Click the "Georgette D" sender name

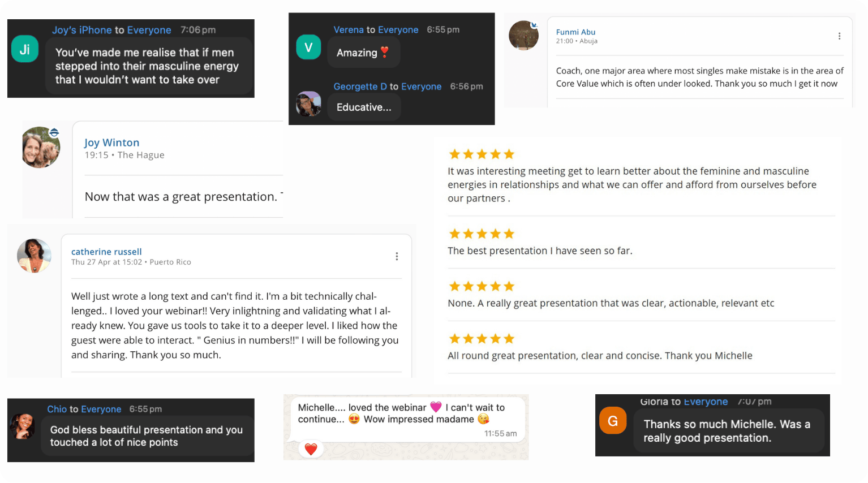[x=360, y=87]
